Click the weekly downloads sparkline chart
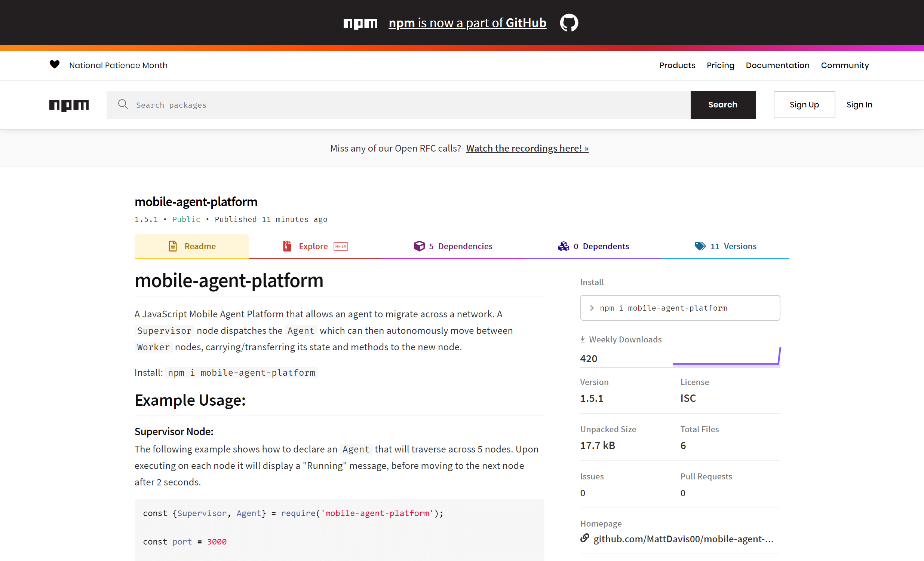The width and height of the screenshot is (924, 561). tap(727, 357)
